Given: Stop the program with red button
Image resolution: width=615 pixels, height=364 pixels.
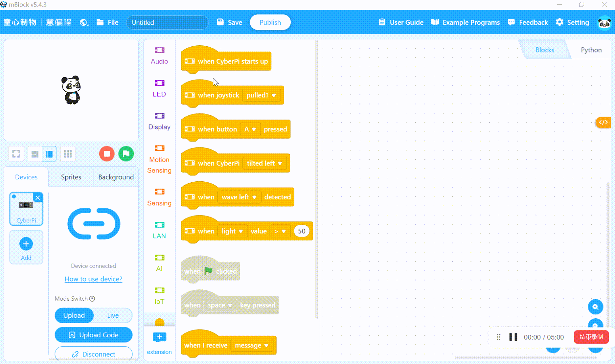Looking at the screenshot, I should [x=107, y=154].
